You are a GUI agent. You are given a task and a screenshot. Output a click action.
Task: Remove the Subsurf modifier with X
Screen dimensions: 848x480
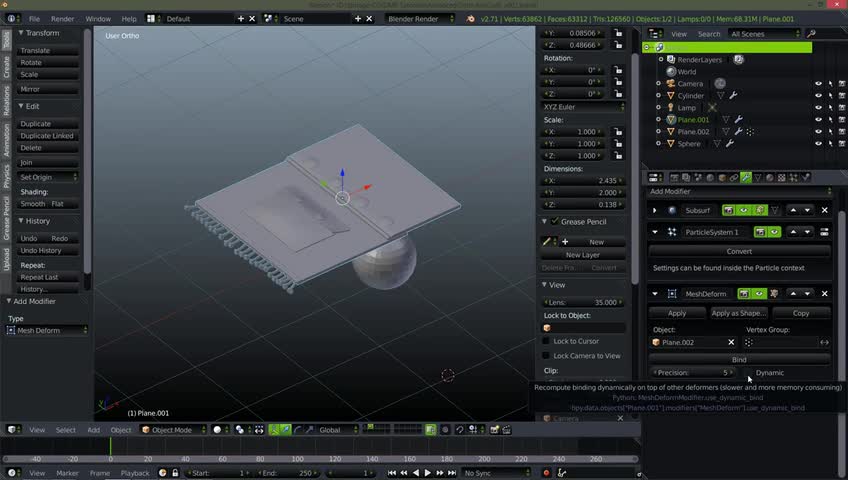[x=825, y=210]
